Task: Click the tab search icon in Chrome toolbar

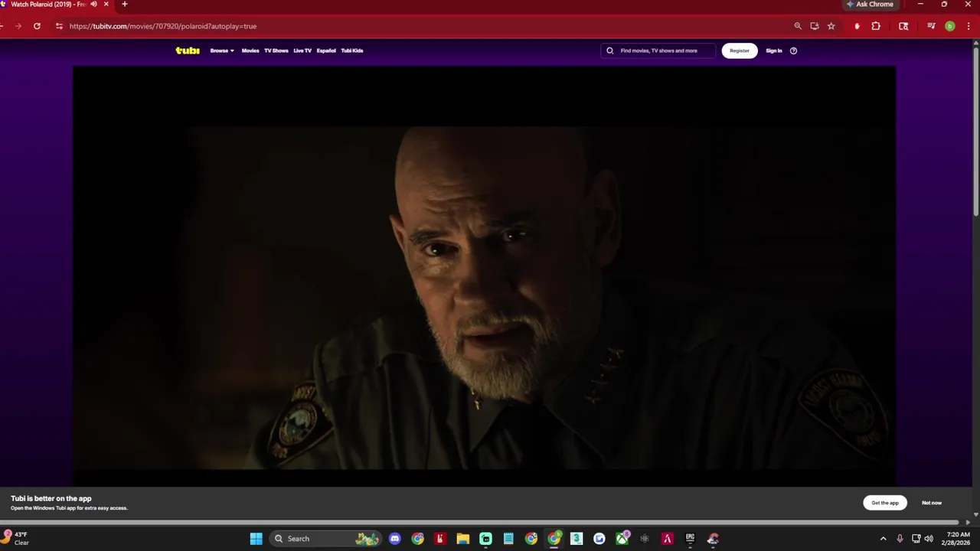Action: 903,26
